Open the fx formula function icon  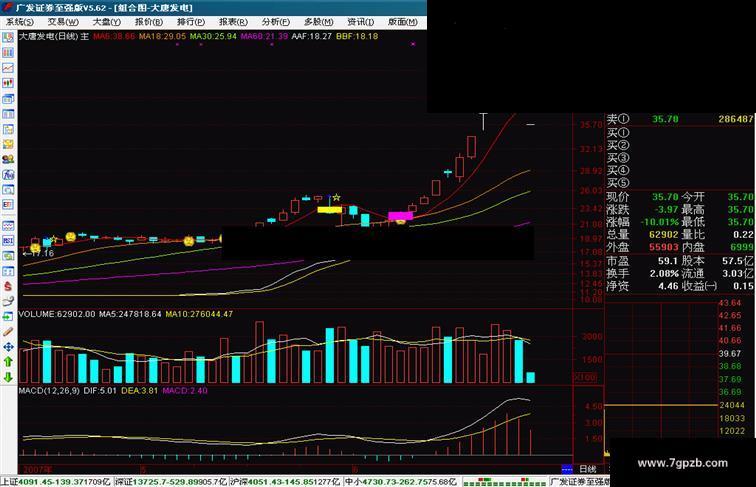pyautogui.click(x=8, y=175)
